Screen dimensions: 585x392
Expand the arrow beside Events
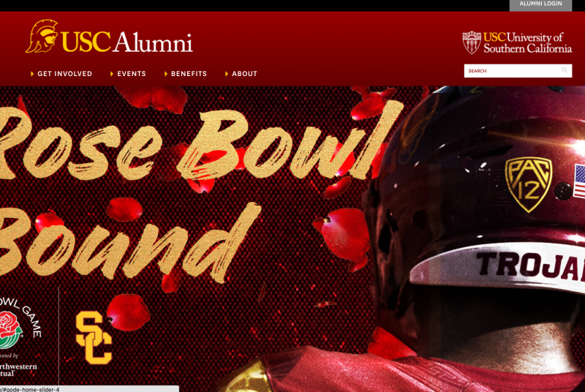tap(112, 74)
